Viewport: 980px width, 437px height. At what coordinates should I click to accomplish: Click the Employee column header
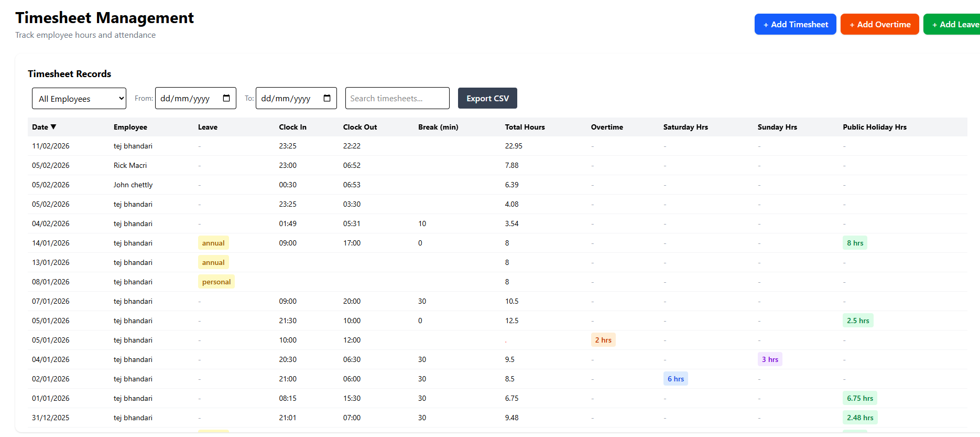click(130, 127)
